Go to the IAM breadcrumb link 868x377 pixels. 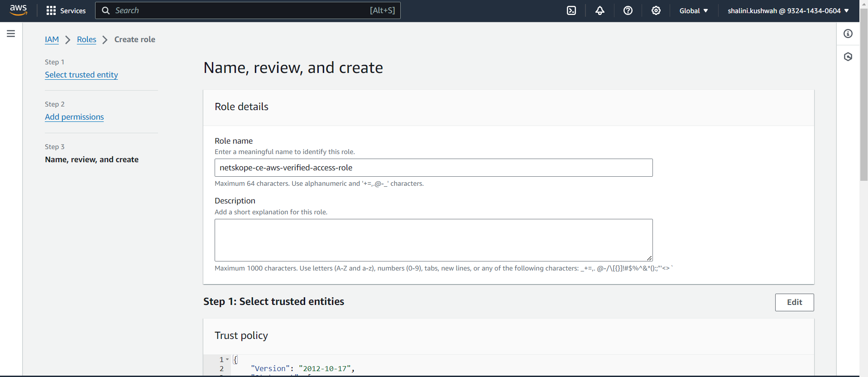click(52, 39)
